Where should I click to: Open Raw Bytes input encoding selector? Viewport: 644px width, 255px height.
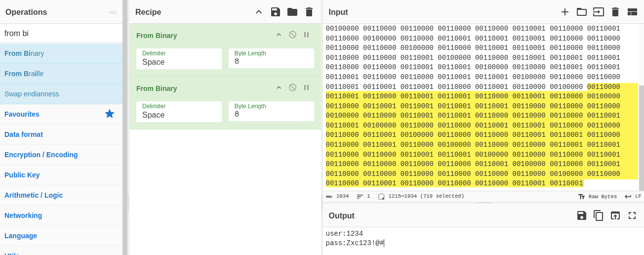coord(598,196)
